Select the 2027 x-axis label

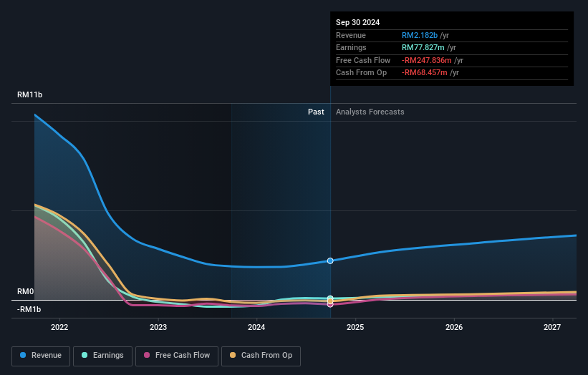coord(552,327)
